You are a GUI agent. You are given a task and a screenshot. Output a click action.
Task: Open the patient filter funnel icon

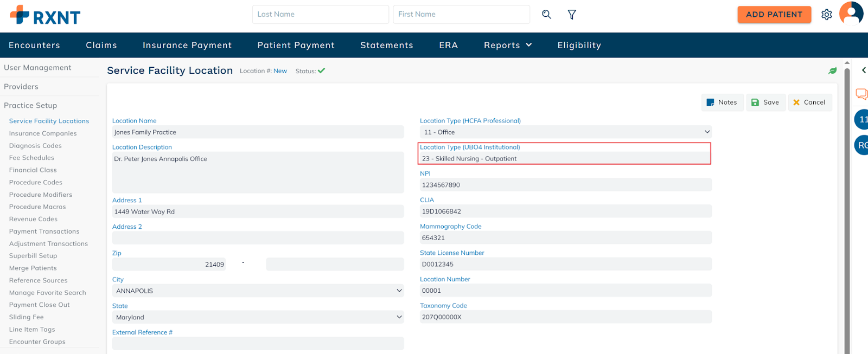(x=572, y=15)
